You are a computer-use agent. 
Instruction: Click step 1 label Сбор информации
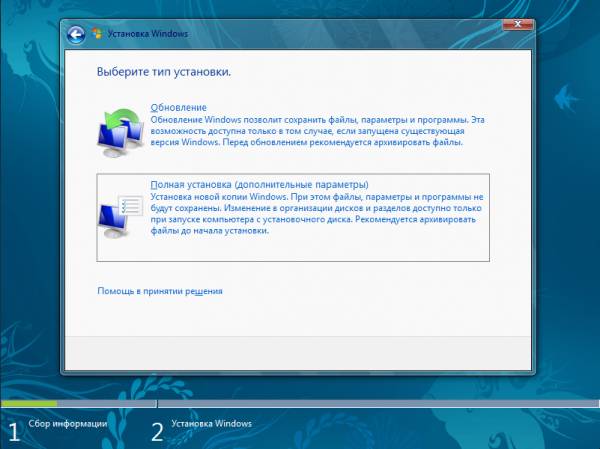(67, 424)
